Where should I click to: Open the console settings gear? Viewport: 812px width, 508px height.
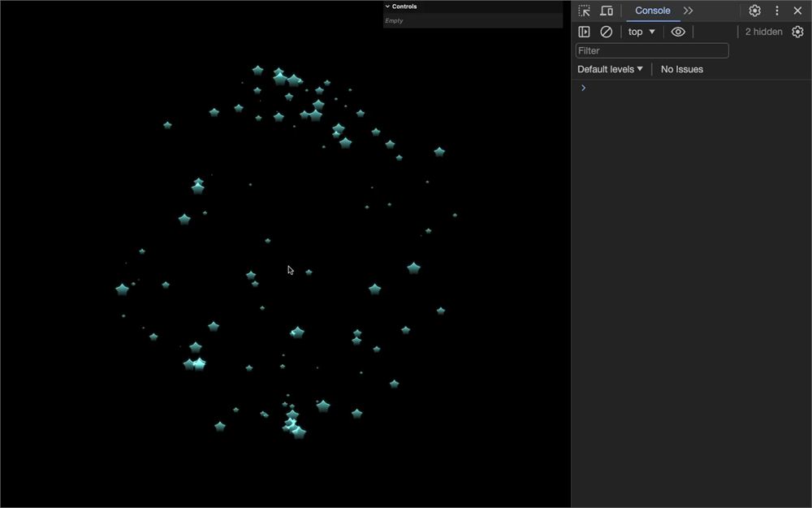(x=797, y=32)
